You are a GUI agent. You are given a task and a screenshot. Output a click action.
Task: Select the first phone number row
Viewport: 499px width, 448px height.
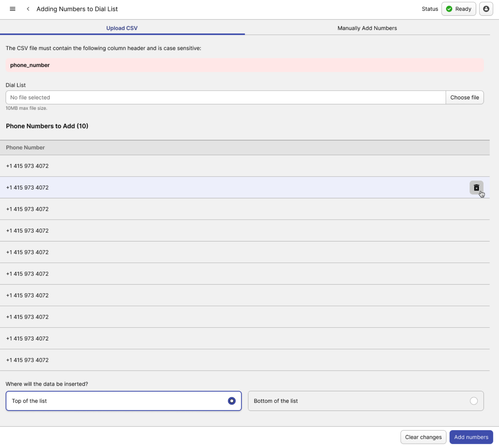pos(27,166)
